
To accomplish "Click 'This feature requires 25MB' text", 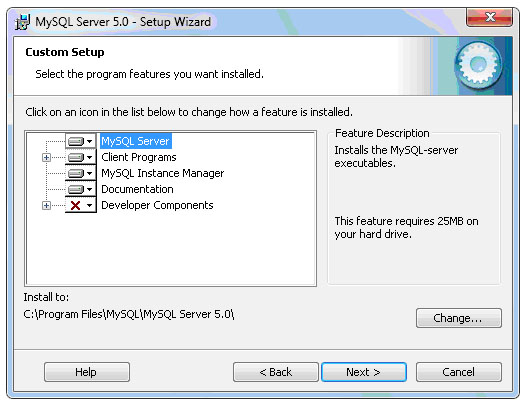I will [x=406, y=227].
